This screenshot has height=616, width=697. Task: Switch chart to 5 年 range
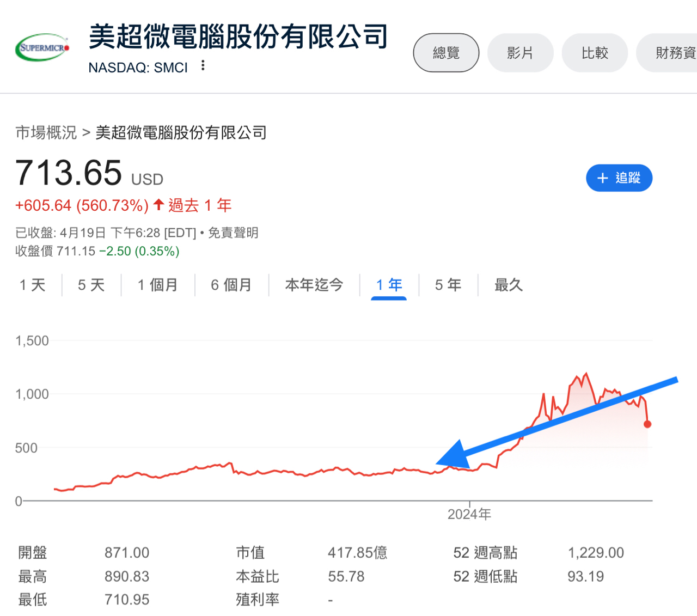[448, 285]
